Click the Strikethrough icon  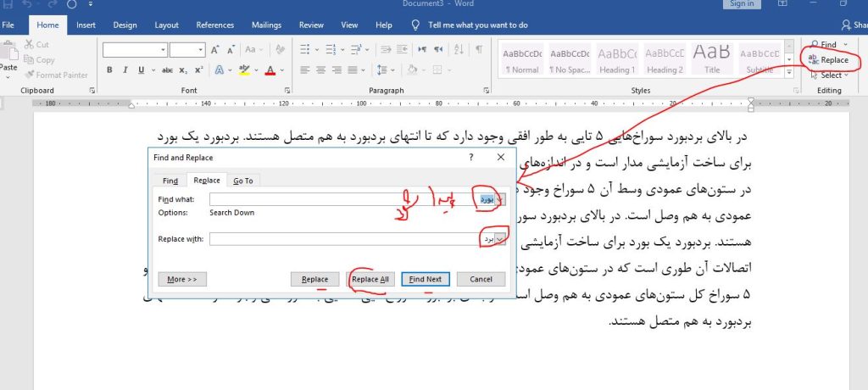[167, 70]
